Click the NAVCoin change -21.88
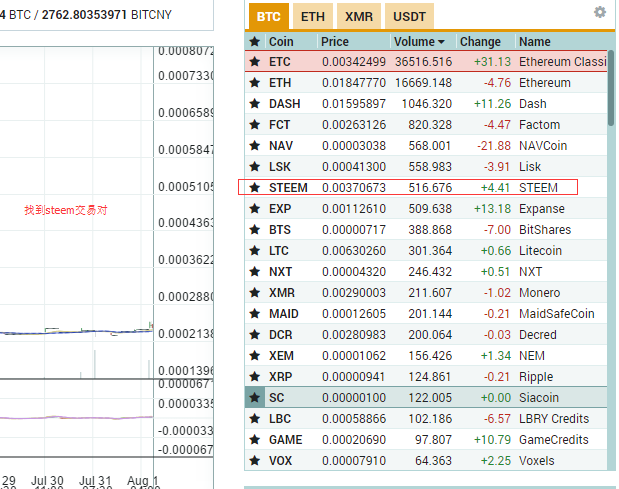 494,146
